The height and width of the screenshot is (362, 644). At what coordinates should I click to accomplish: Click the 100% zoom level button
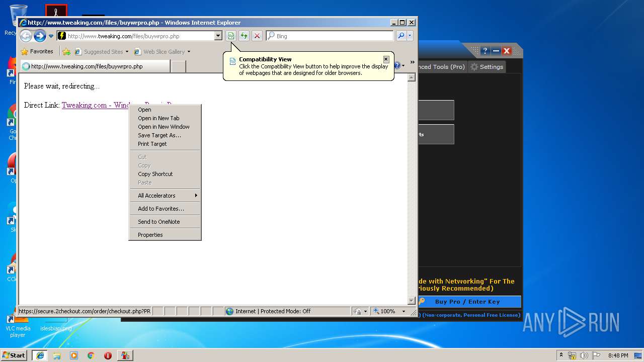click(x=384, y=311)
